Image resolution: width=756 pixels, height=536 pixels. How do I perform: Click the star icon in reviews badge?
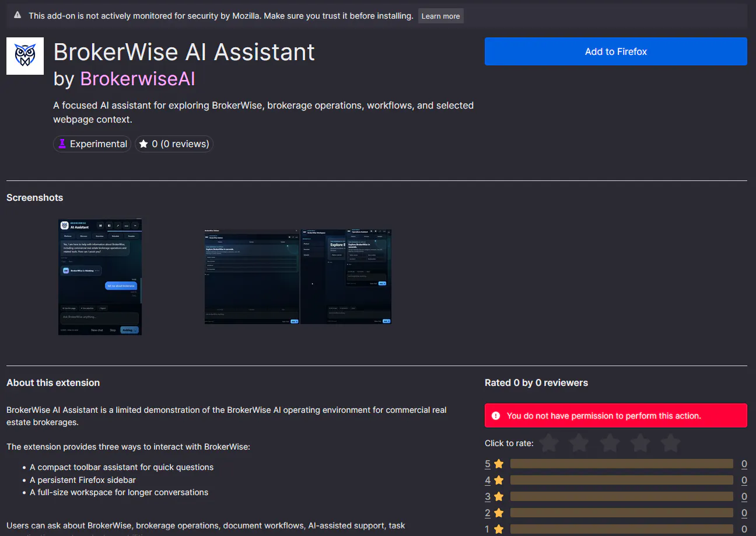143,144
